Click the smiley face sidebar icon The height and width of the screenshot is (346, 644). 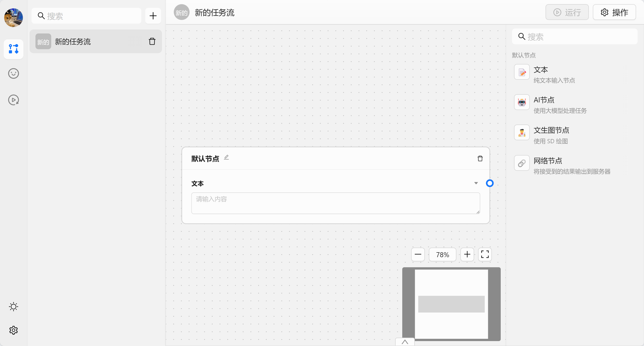pos(14,73)
